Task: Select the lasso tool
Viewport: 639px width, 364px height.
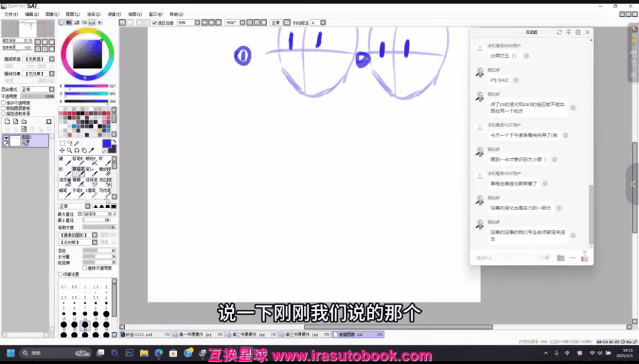Action: [x=69, y=143]
